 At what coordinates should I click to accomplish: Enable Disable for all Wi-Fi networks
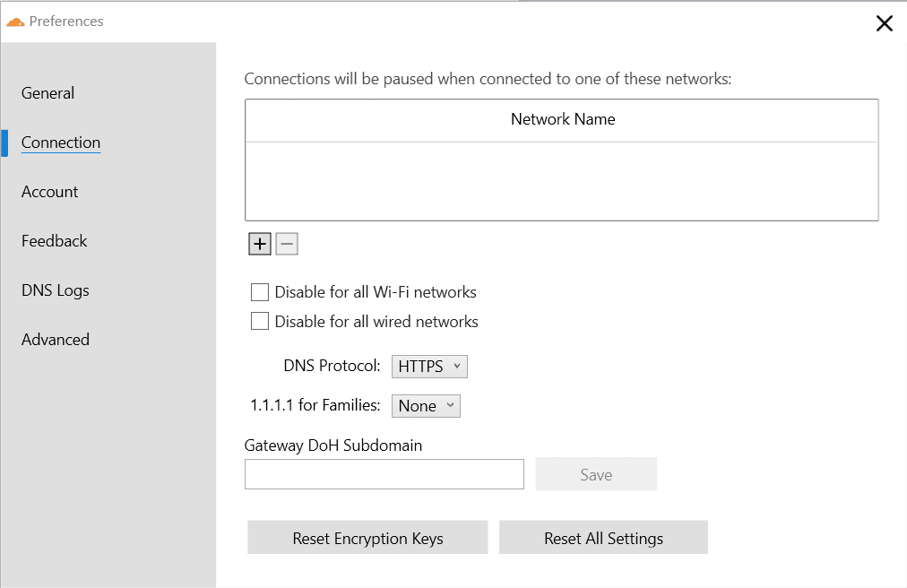260,292
